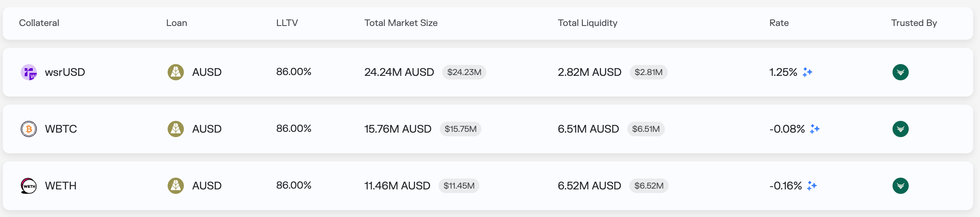Click the WETH collateral token icon
980x217 pixels.
click(x=29, y=186)
